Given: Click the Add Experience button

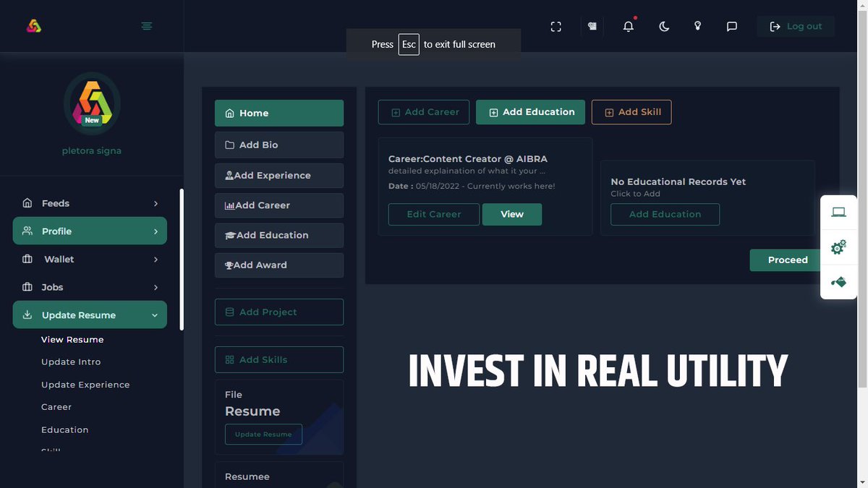Looking at the screenshot, I should (x=279, y=176).
